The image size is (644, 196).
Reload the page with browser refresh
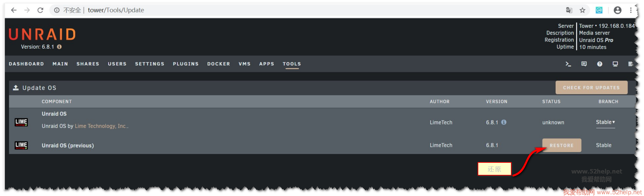40,10
